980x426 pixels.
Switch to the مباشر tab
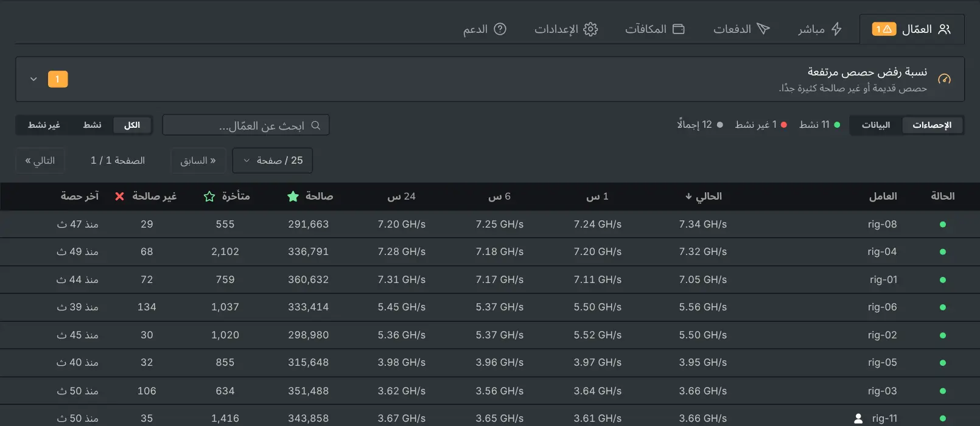click(820, 29)
